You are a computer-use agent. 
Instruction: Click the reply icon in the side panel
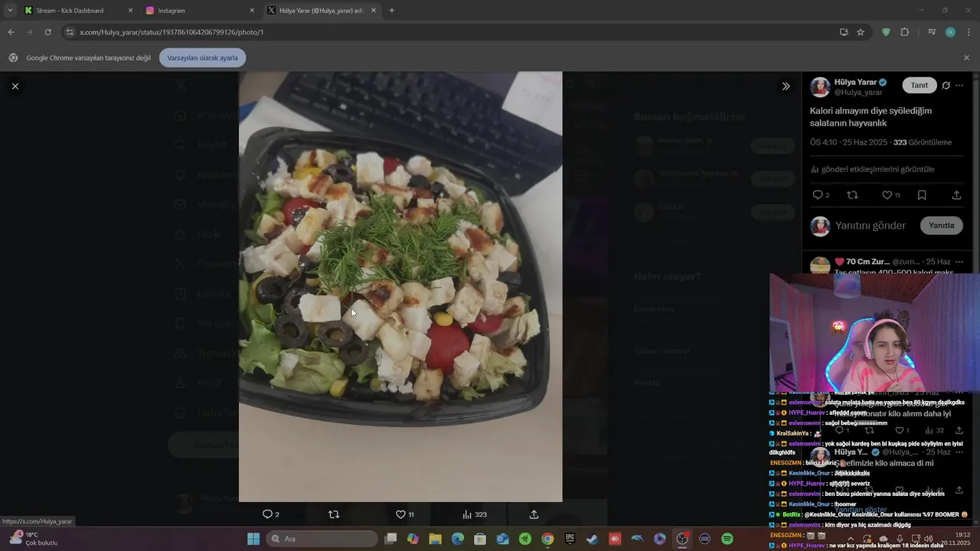pyautogui.click(x=818, y=195)
